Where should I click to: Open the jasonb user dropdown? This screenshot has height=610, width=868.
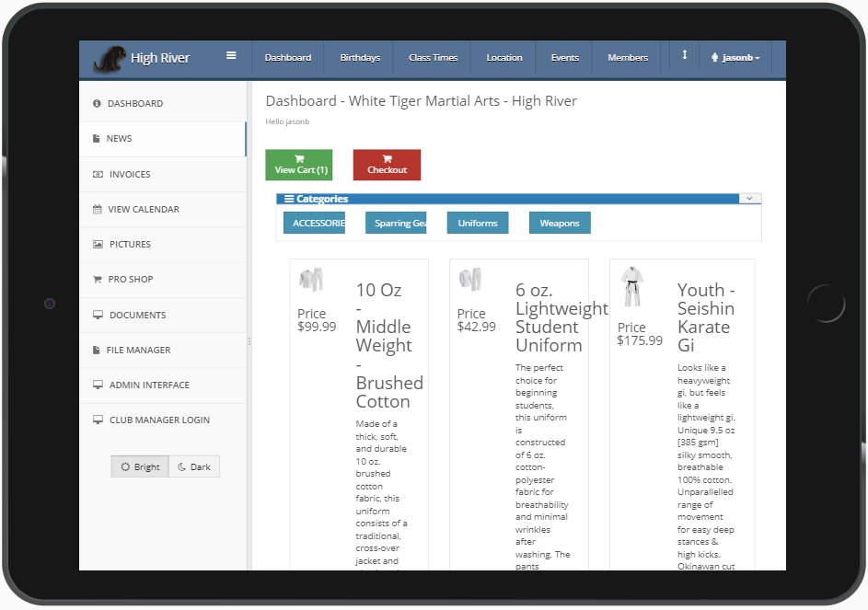pyautogui.click(x=736, y=56)
